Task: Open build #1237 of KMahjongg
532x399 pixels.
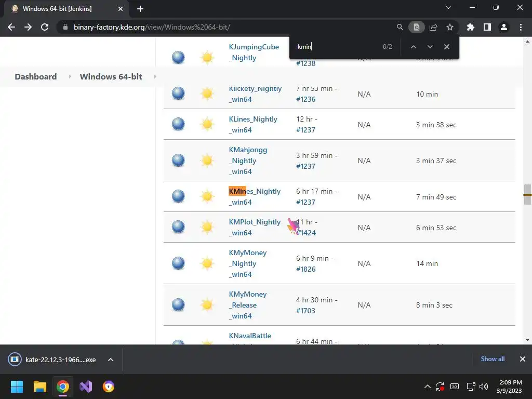Action: 305,166
